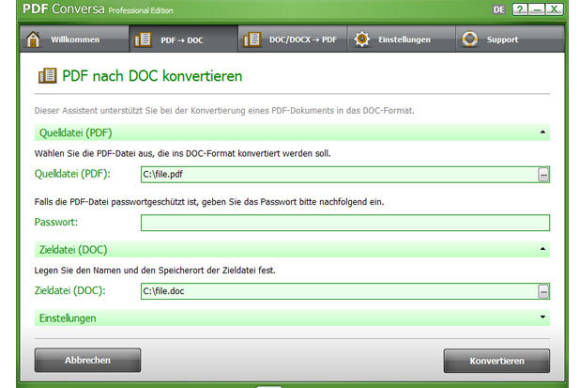The image size is (580, 388).
Task: Click the lifebuoy Support icon
Action: click(x=470, y=39)
